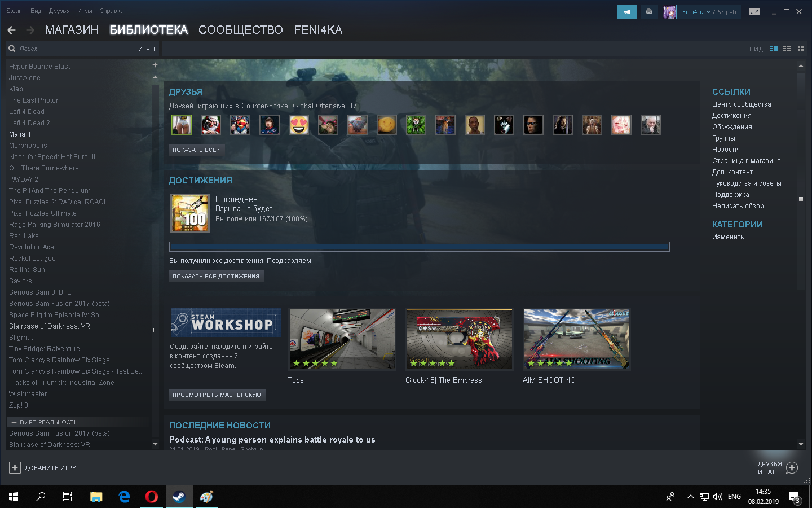Click the heart-eyes emoji friend avatar
The image size is (812, 508).
tap(299, 125)
